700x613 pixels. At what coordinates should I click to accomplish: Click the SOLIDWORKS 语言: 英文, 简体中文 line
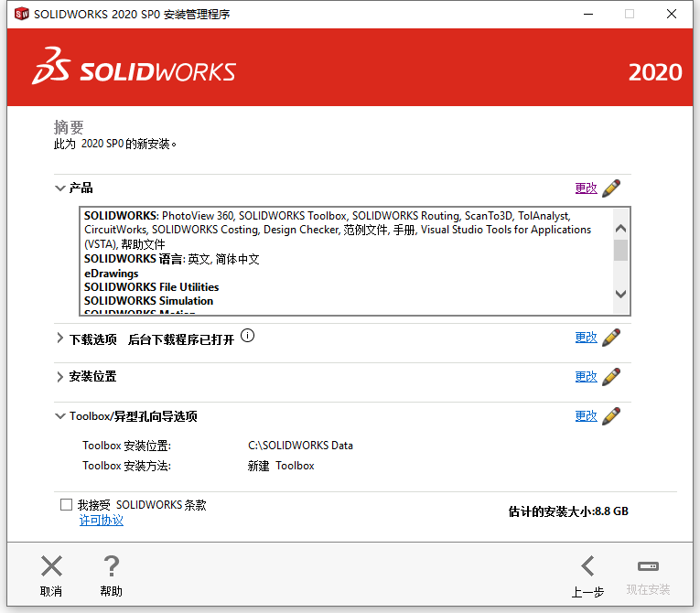172,259
